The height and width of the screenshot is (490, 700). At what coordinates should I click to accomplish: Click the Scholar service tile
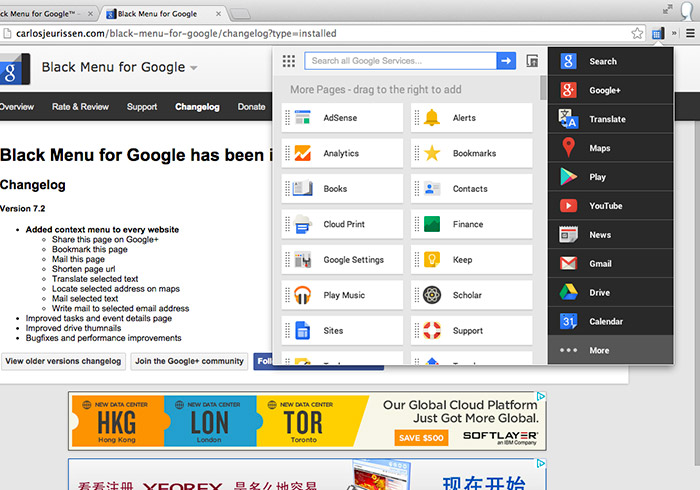pos(471,295)
